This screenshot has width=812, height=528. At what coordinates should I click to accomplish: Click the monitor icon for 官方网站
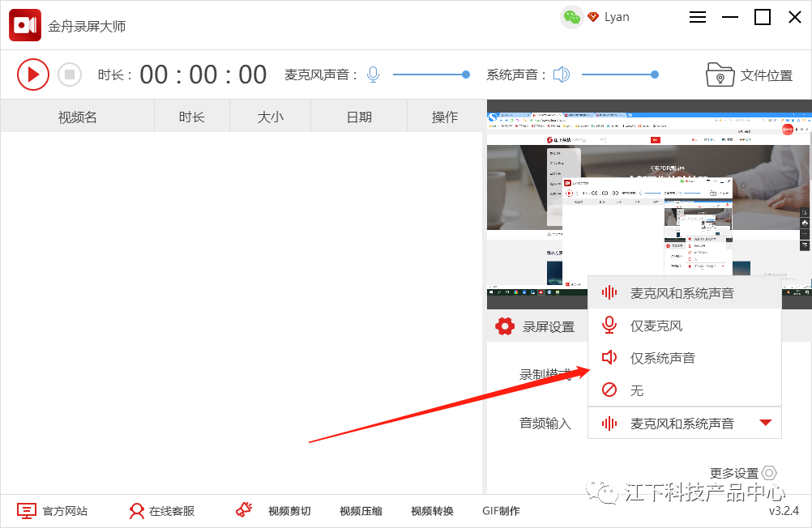point(27,511)
